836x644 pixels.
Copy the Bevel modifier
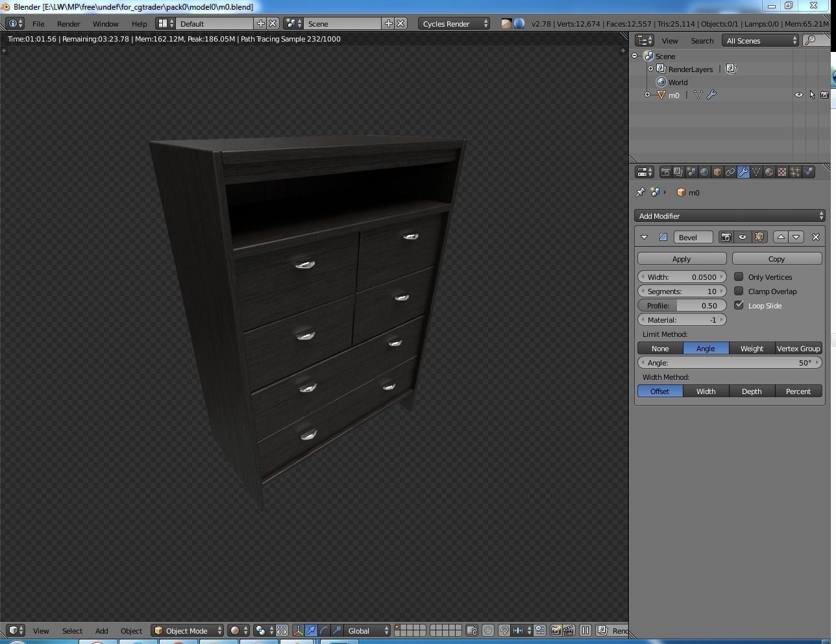(777, 258)
